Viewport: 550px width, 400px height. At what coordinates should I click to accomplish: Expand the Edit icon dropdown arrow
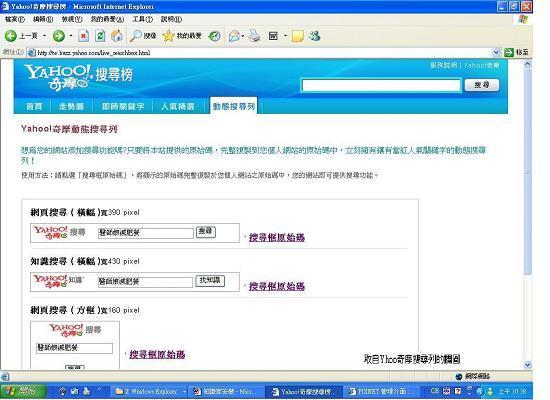(285, 36)
